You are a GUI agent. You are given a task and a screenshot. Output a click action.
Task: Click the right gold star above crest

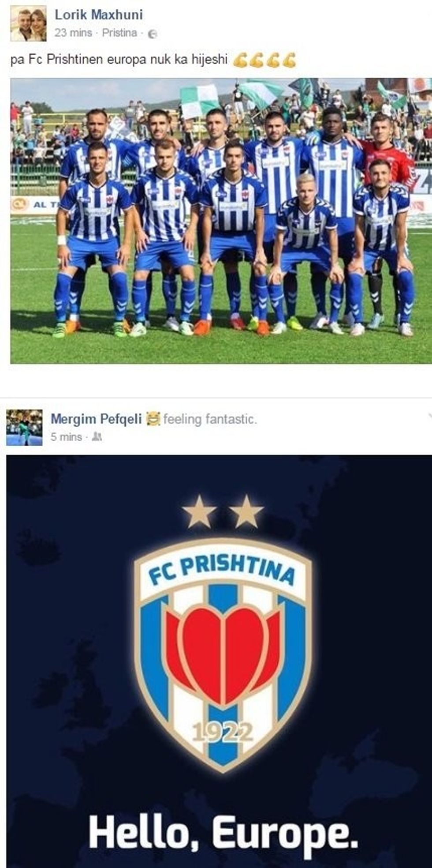[x=246, y=512]
